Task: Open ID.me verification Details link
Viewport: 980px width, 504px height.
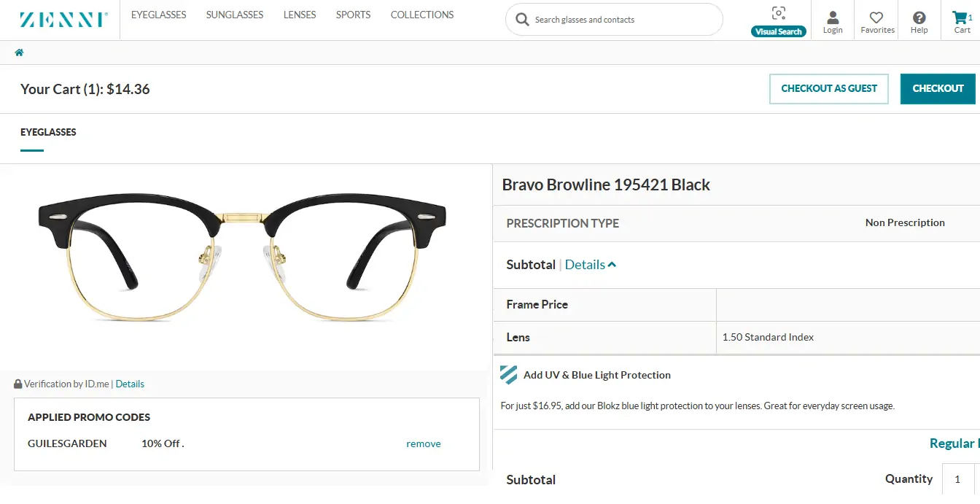Action: (130, 384)
